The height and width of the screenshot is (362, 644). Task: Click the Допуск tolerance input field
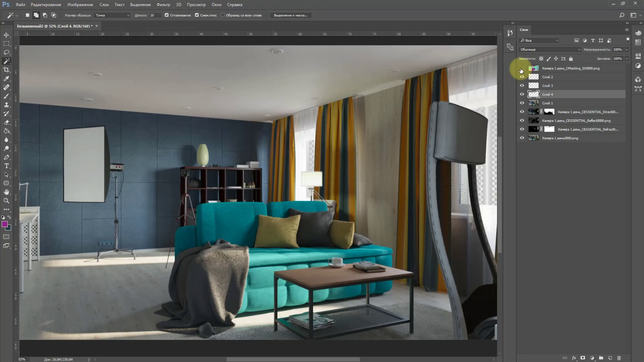coord(155,15)
